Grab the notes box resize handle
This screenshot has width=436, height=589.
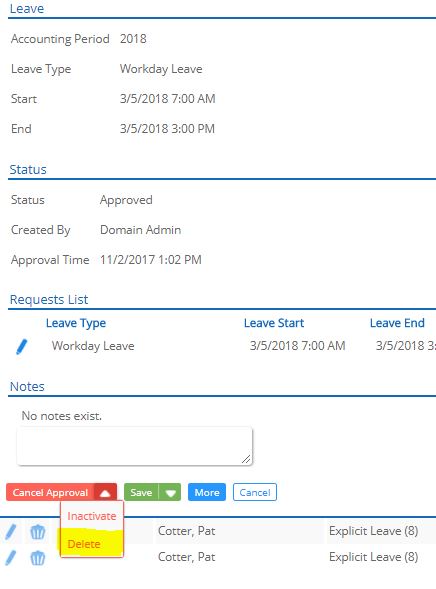coord(246,459)
